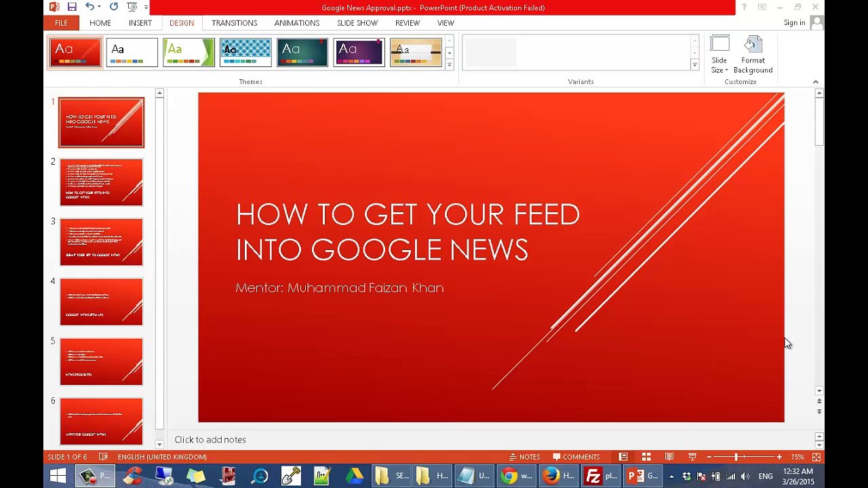Open Google Drive taskbar icon
Image resolution: width=868 pixels, height=488 pixels.
pyautogui.click(x=354, y=476)
